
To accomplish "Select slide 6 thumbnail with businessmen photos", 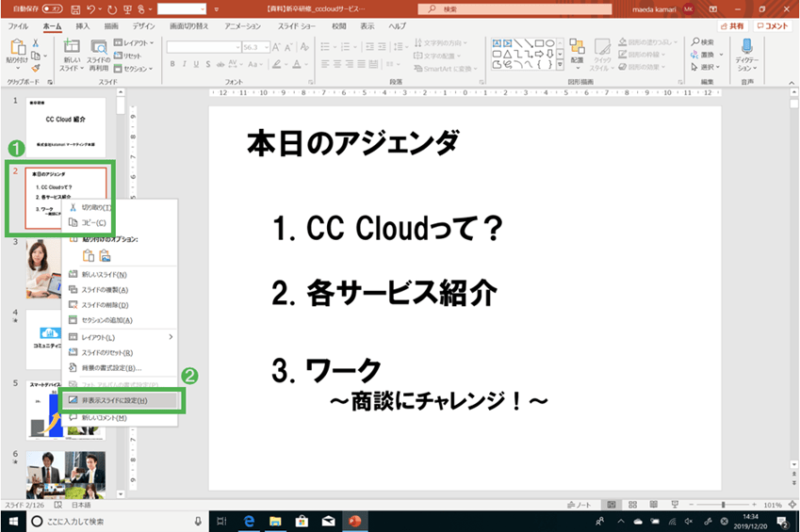I will 66,475.
